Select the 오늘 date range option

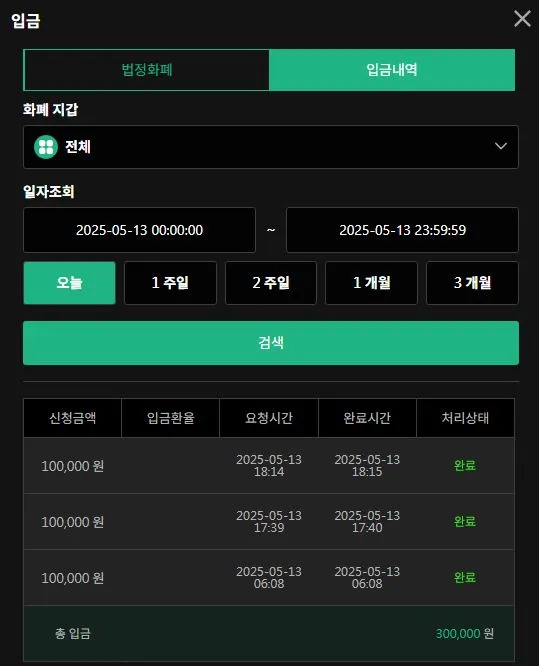pyautogui.click(x=69, y=283)
